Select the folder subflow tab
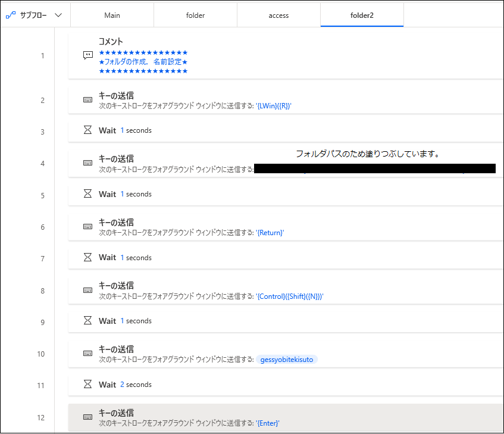The height and width of the screenshot is (434, 504). [195, 14]
